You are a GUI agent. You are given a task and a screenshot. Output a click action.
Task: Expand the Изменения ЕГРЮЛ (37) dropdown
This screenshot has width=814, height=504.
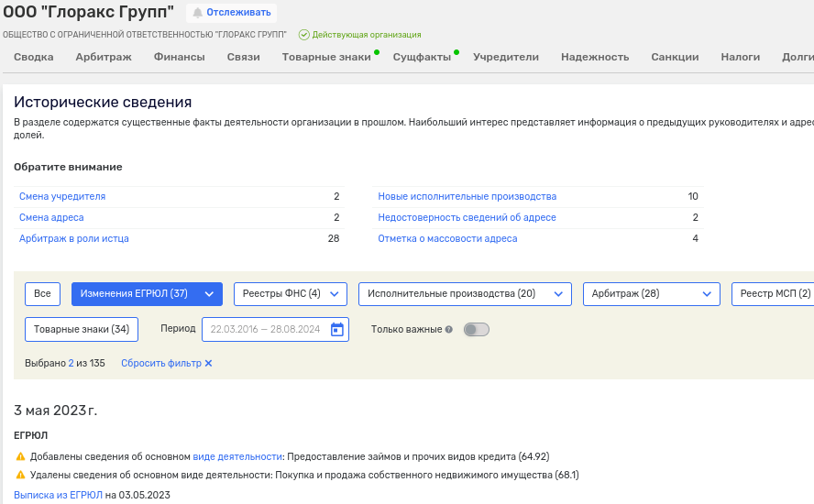(x=147, y=294)
